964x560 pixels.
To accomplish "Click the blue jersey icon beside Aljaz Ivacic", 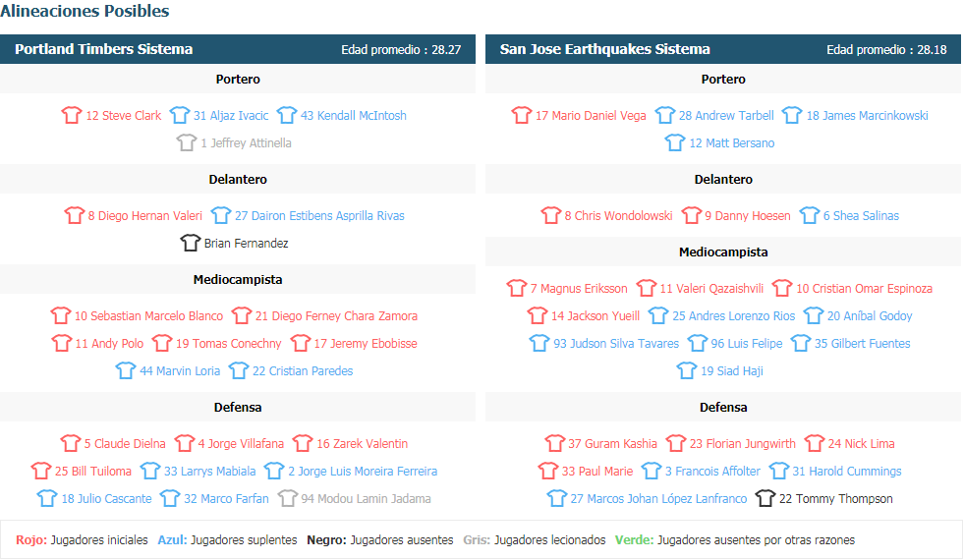I will click(x=179, y=115).
